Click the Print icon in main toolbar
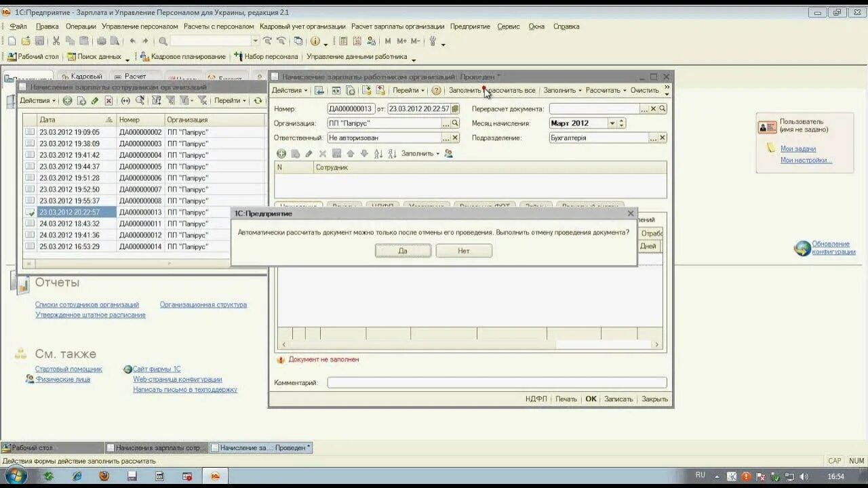868x488 pixels. [101, 41]
